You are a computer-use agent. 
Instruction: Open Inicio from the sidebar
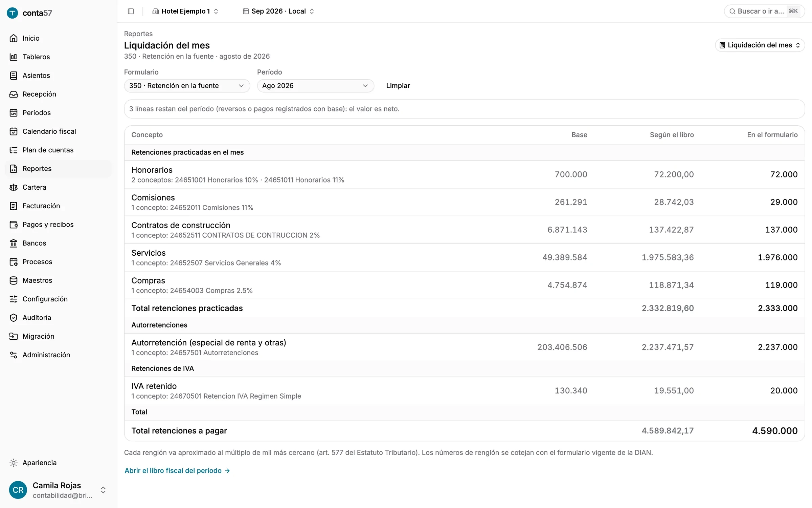pos(58,38)
